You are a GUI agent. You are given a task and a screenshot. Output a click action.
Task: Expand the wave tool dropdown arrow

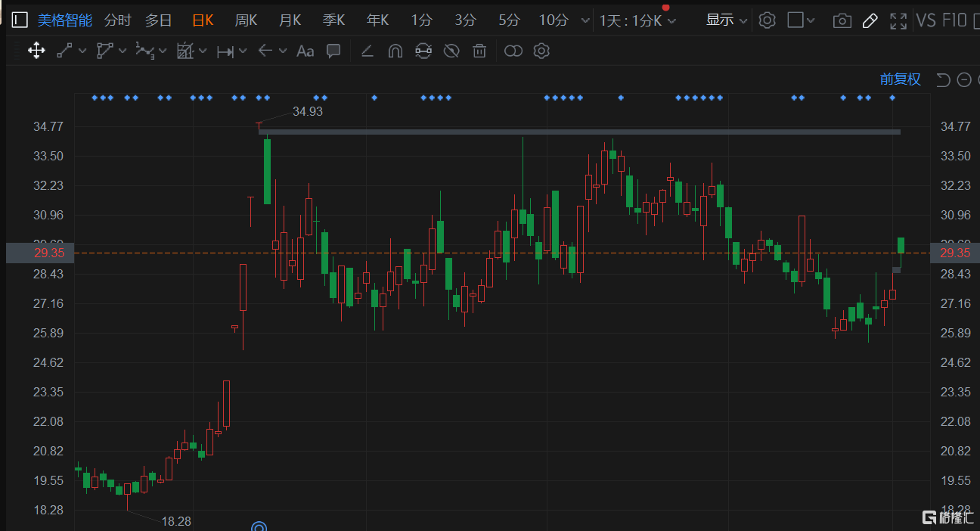pyautogui.click(x=163, y=51)
